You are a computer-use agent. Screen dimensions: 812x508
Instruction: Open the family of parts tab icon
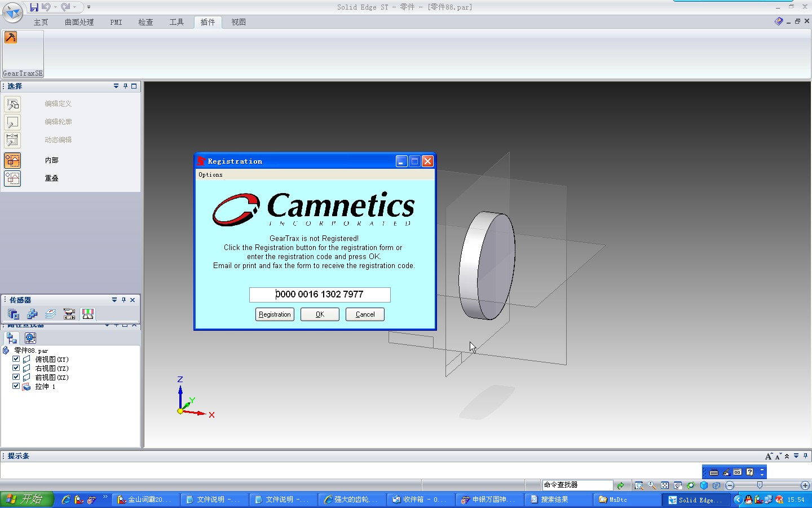(32, 314)
